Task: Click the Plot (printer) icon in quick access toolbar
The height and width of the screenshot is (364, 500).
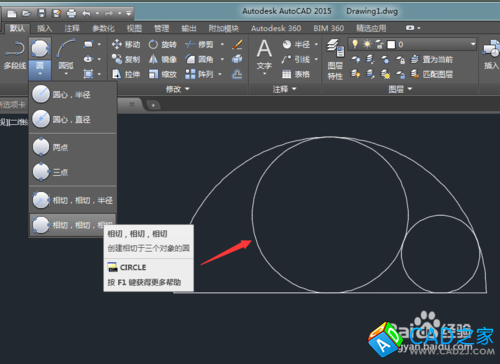Action: (71, 14)
